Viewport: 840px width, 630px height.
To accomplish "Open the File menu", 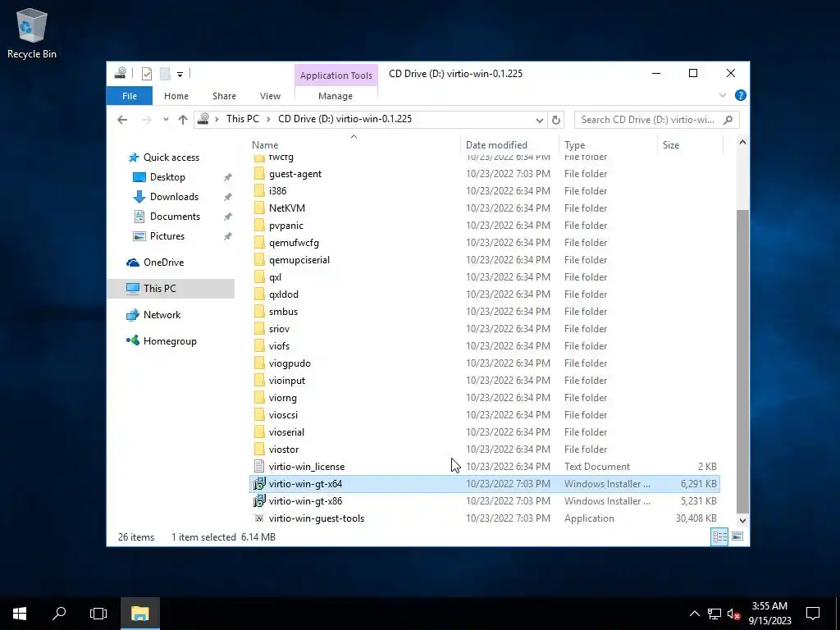I will pos(130,96).
